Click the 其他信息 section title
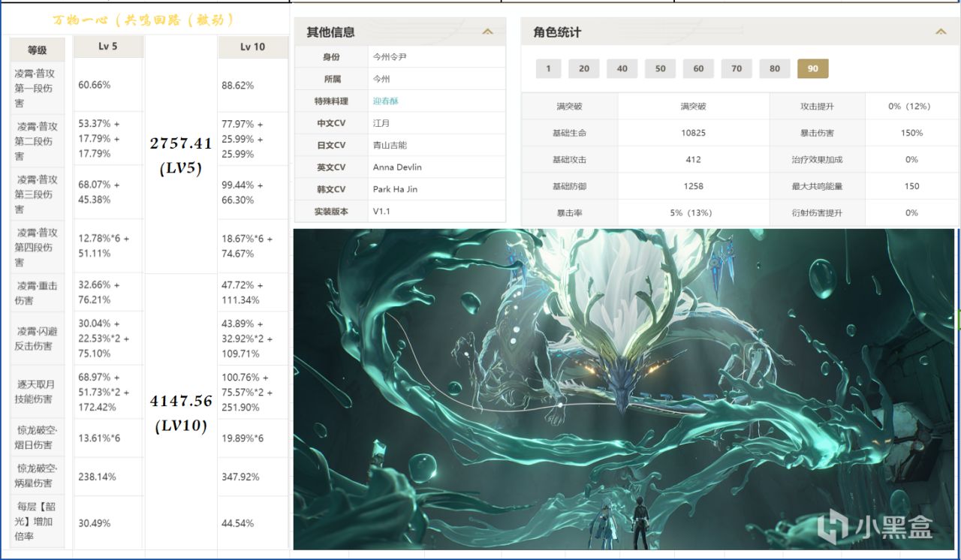 [x=330, y=32]
